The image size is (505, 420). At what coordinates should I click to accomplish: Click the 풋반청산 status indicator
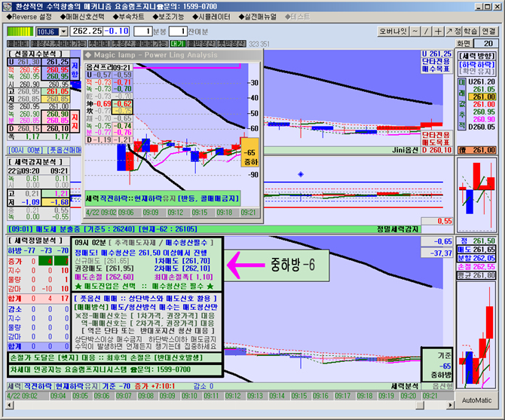232,44
